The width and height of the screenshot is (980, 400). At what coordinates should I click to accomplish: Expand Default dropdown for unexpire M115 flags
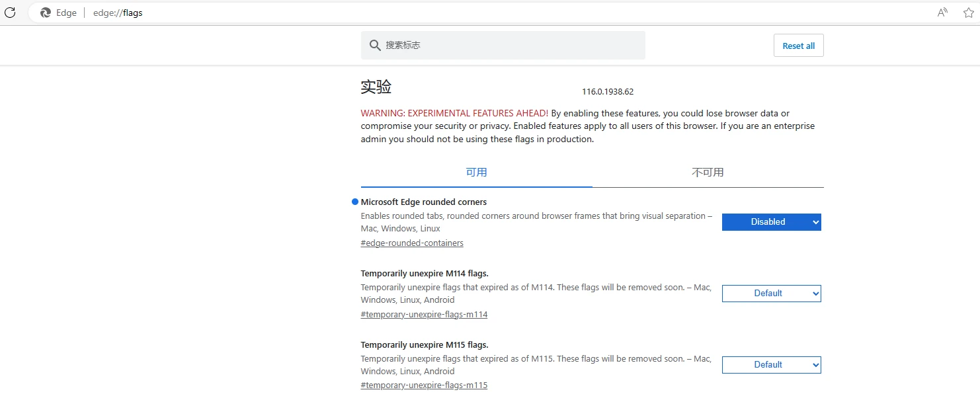click(771, 365)
